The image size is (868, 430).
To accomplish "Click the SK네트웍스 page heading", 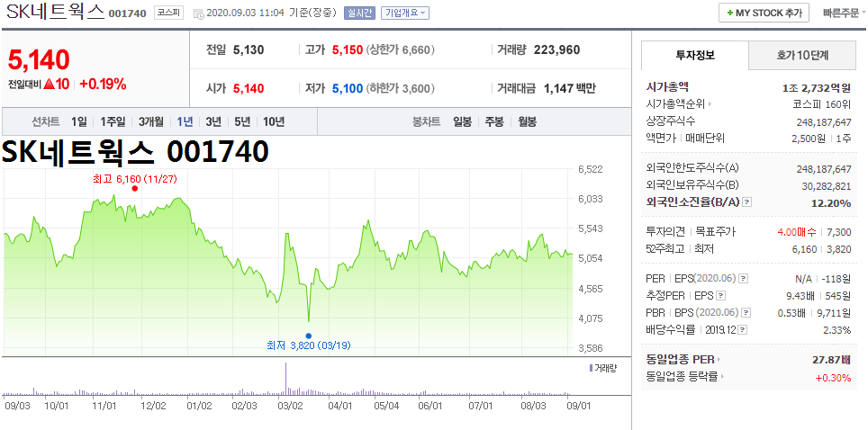I will coord(55,12).
